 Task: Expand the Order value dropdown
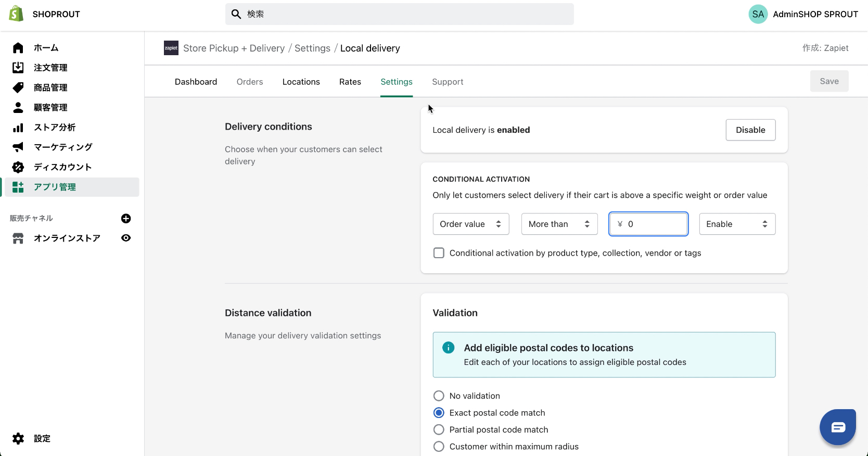pos(470,224)
